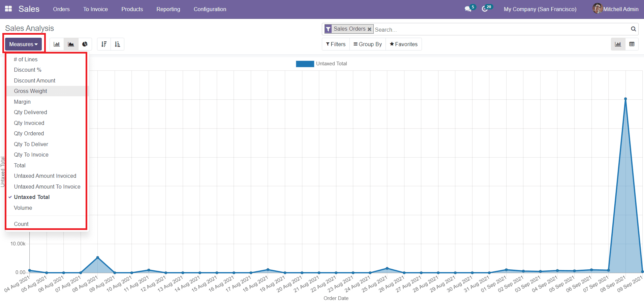This screenshot has width=644, height=302.
Task: Click the 08 Aug 2021 data point
Action: 98,258
